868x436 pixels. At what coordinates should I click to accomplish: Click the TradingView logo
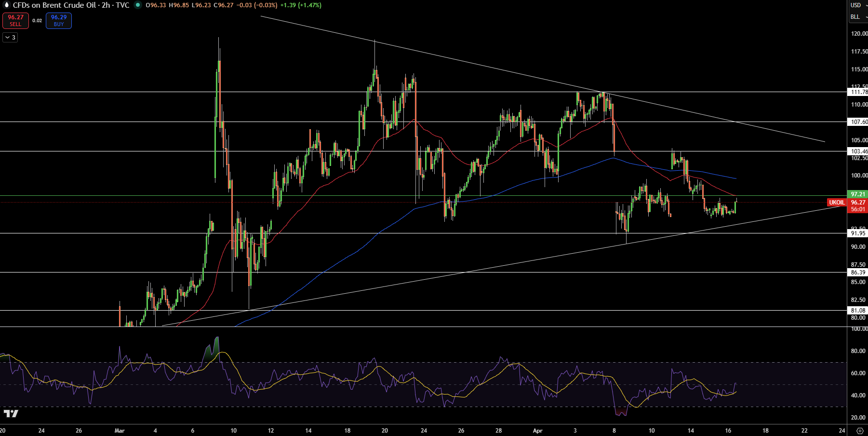tap(11, 414)
